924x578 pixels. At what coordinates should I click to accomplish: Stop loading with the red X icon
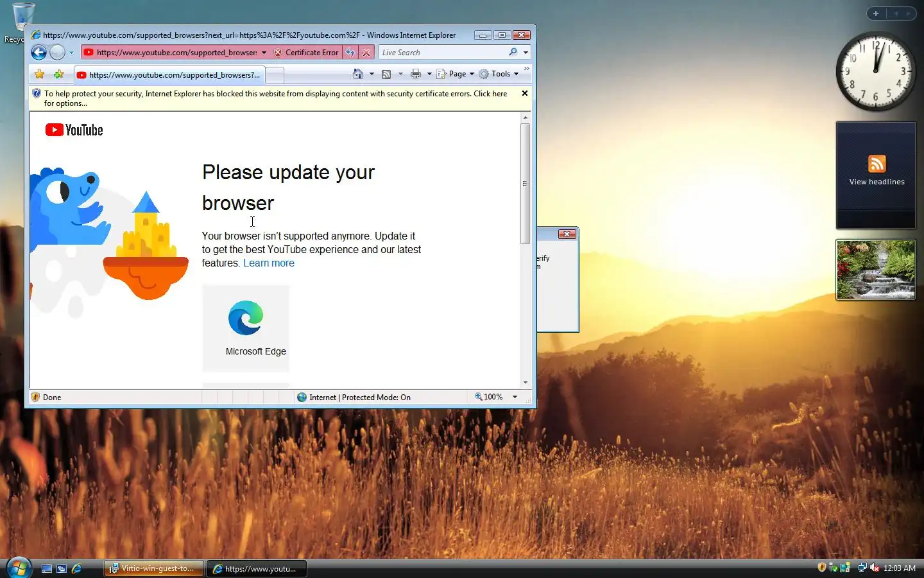point(366,53)
